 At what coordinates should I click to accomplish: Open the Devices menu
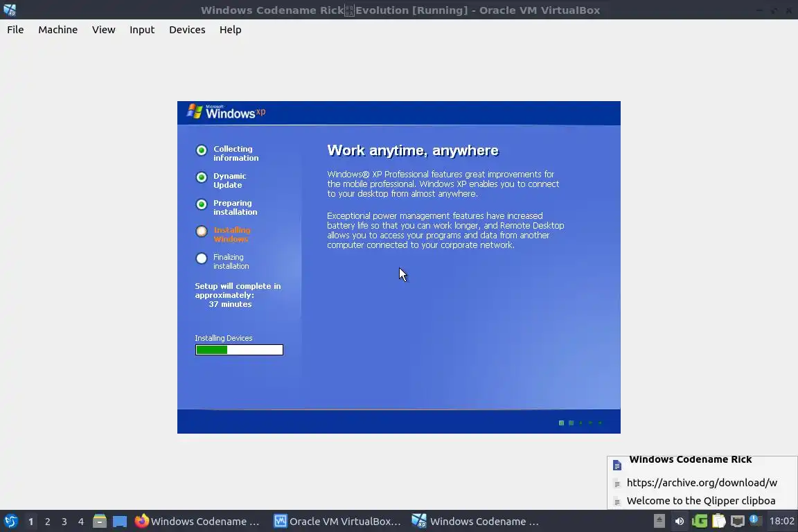point(187,30)
